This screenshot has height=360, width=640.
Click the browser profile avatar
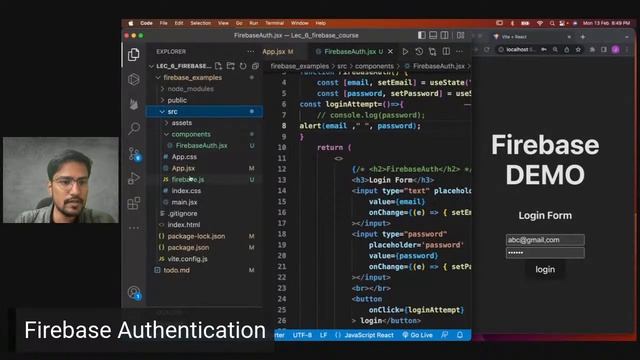(616, 49)
